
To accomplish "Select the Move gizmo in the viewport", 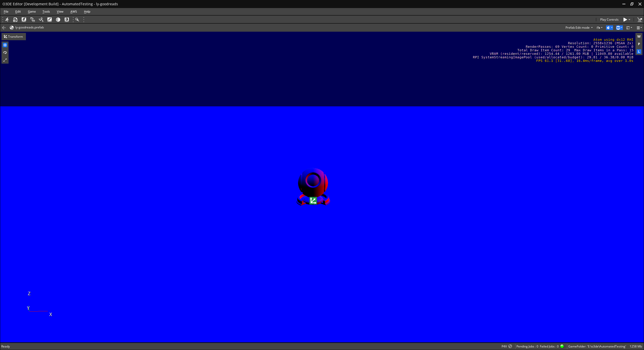I will pos(5,45).
